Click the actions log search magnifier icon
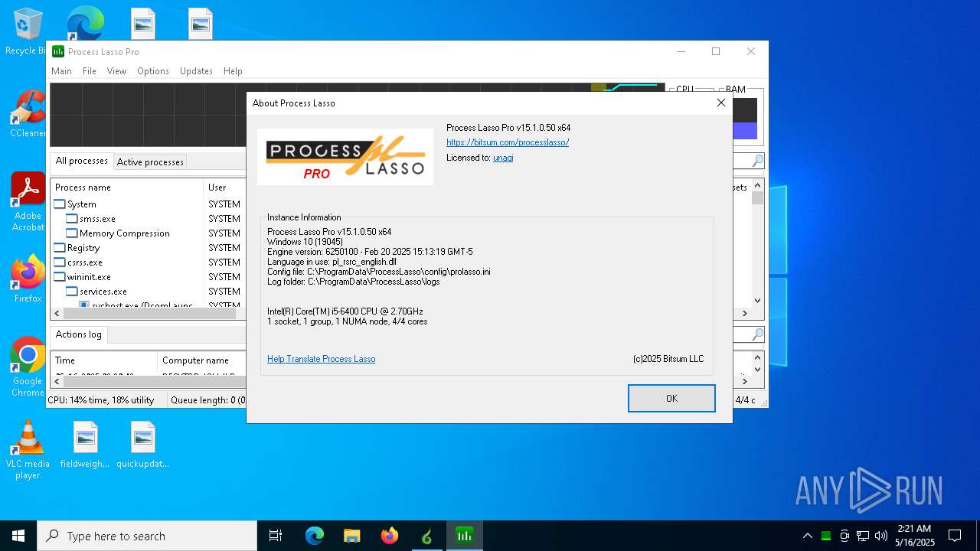 (757, 334)
